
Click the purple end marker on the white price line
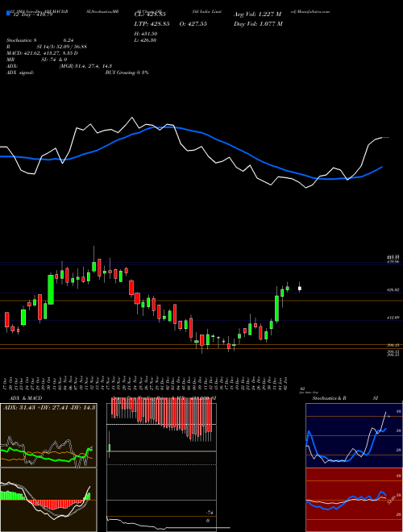[x=386, y=137]
